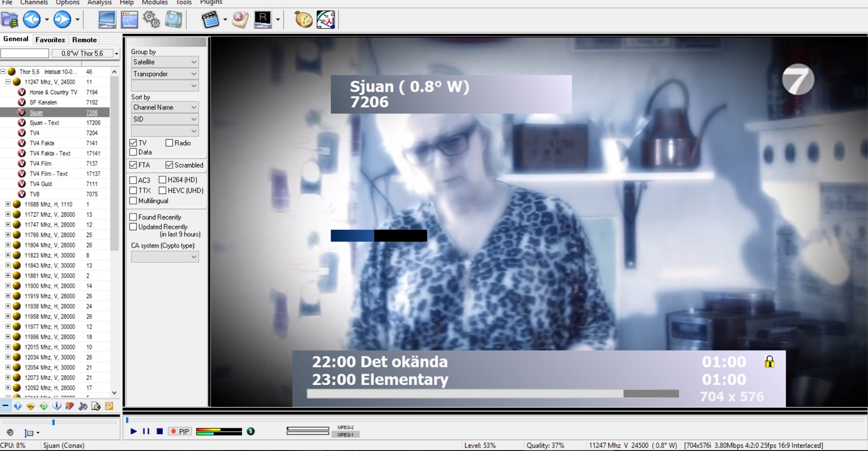
Task: Stop the video playback
Action: point(159,432)
